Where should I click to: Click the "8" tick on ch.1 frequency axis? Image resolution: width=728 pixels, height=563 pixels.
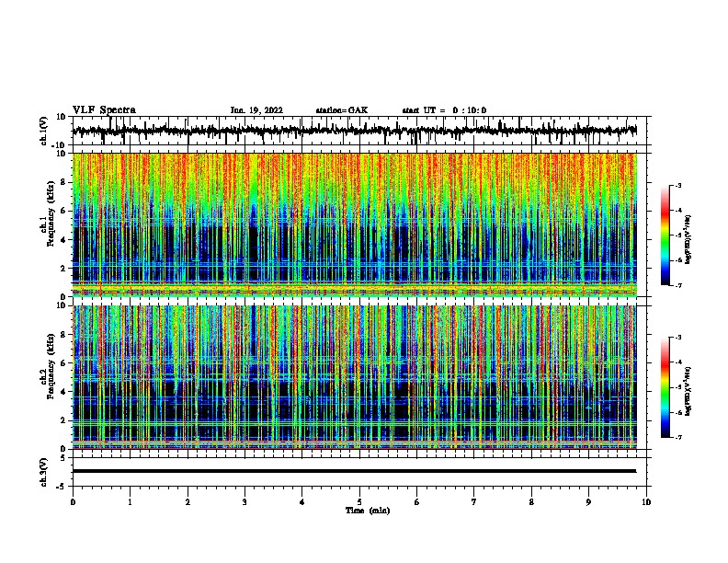pos(64,182)
